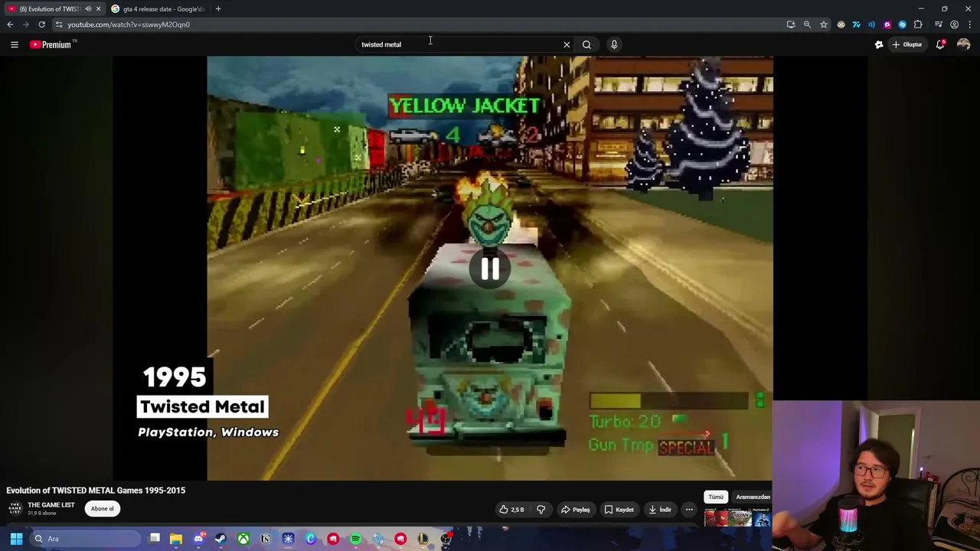Open the Extensions puzzle menu
Viewport: 980px width, 551px height.
918,24
